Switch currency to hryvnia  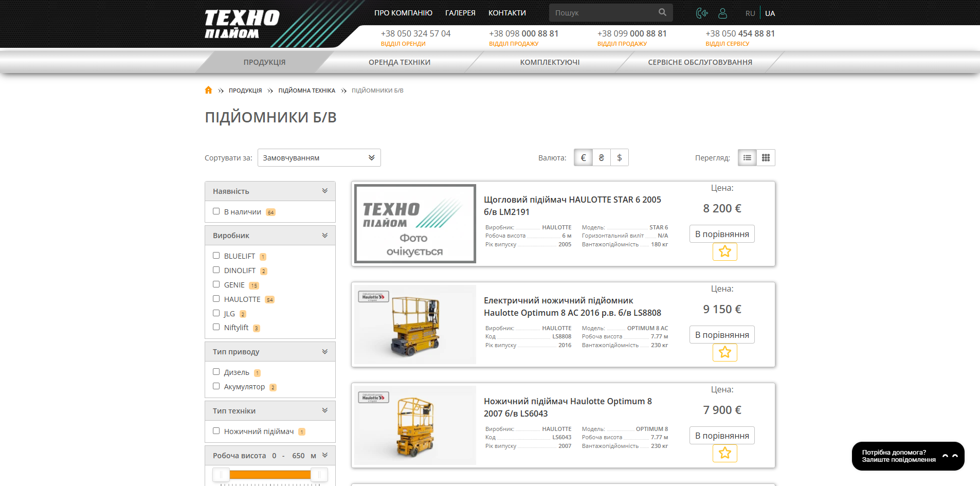click(x=601, y=157)
